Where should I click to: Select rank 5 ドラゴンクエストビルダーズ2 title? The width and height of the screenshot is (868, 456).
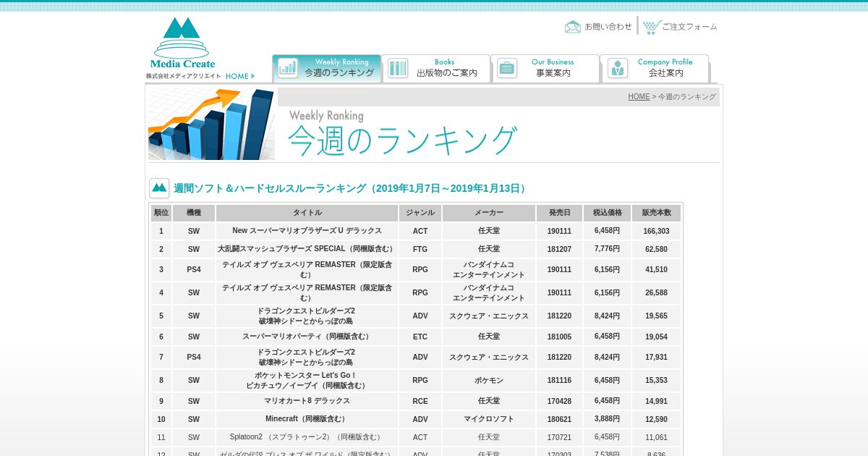tap(307, 316)
